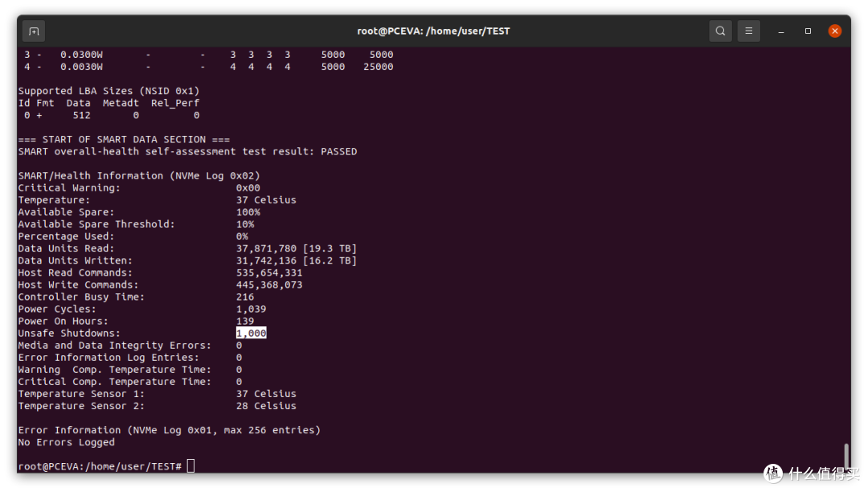This screenshot has height=492, width=868.
Task: Click Temperature Sensor 2 value 28 Celsius
Action: pyautogui.click(x=266, y=406)
